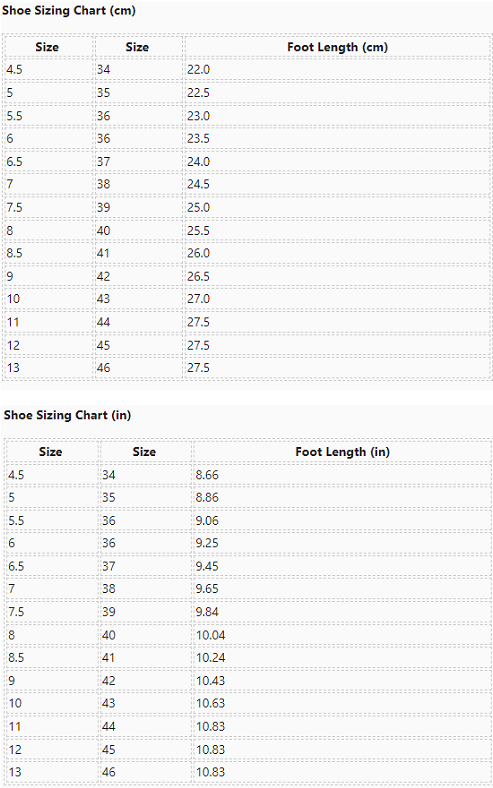Click the 25.5 cm foot length cell
The width and height of the screenshot is (493, 788).
point(338,231)
